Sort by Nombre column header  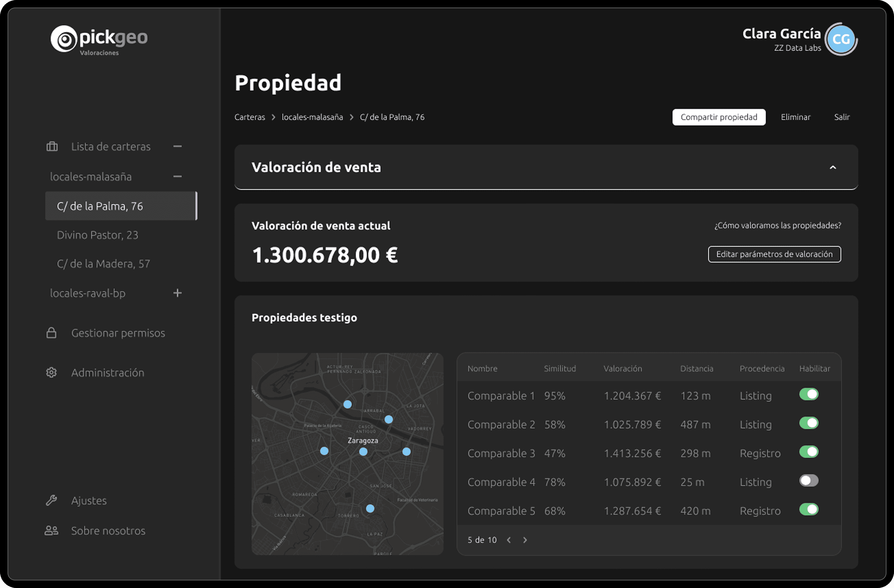482,368
